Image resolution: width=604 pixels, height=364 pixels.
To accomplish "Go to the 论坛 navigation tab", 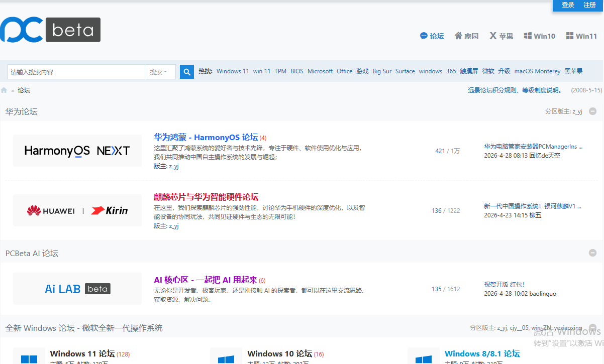I will 432,36.
